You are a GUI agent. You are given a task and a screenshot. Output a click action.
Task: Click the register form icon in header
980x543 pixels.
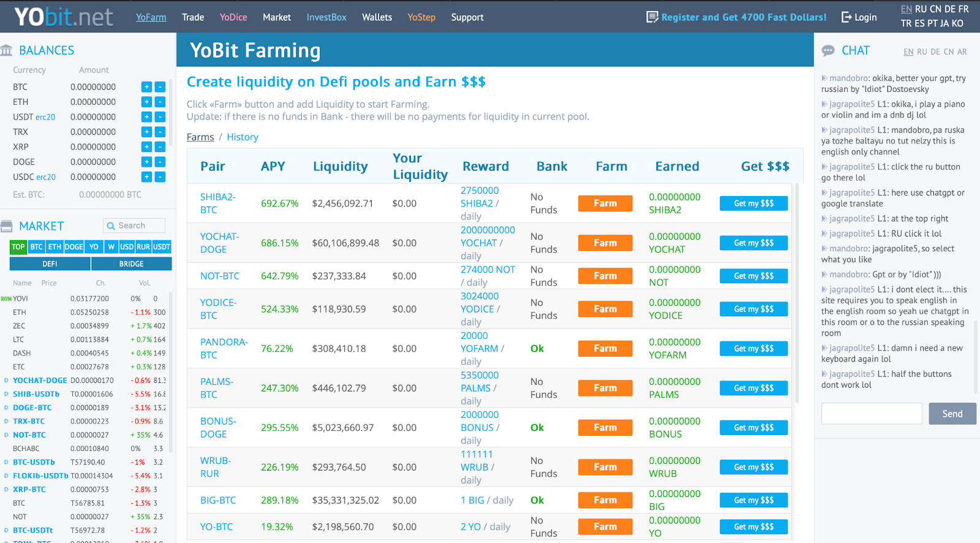pos(652,17)
